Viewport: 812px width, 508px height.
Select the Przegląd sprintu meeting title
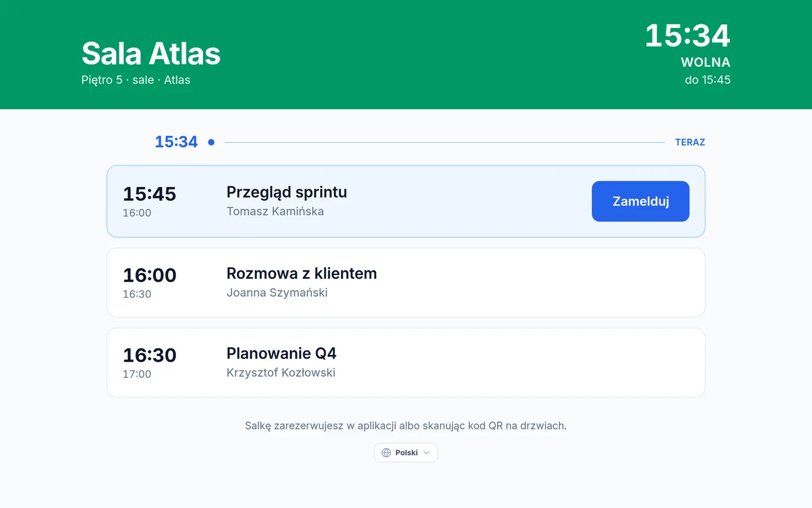tap(287, 192)
